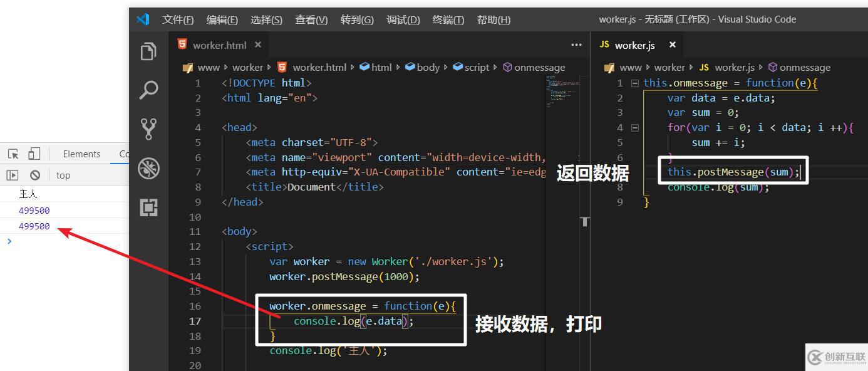
Task: Open the 文件(F) menu
Action: [178, 19]
